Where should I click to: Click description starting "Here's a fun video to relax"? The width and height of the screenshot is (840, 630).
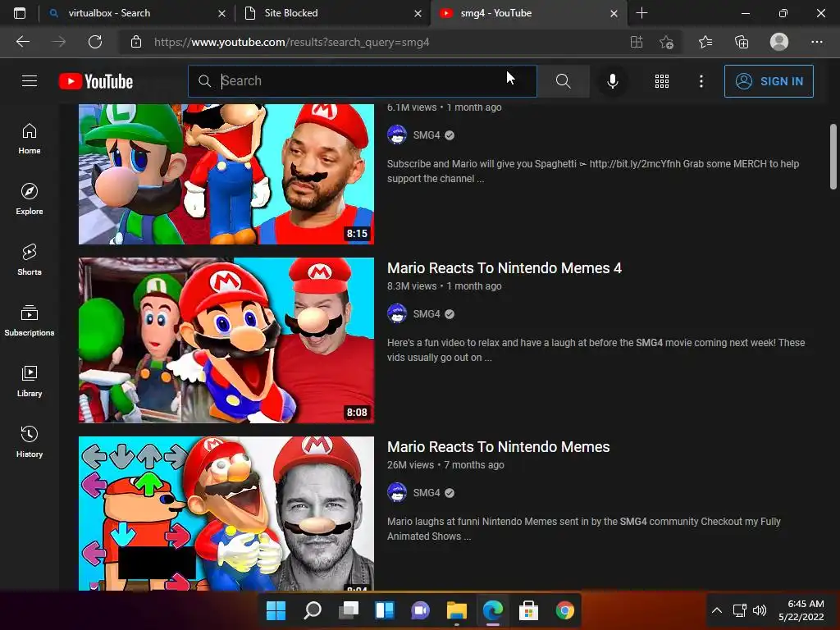[596, 350]
